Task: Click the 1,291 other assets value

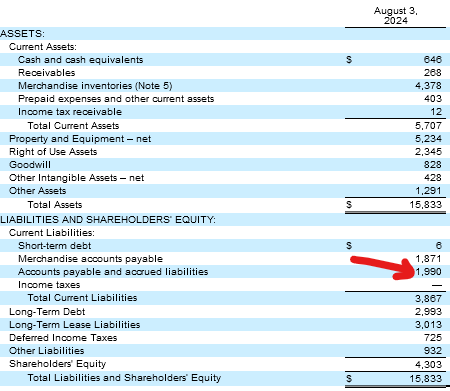Action: 428,191
